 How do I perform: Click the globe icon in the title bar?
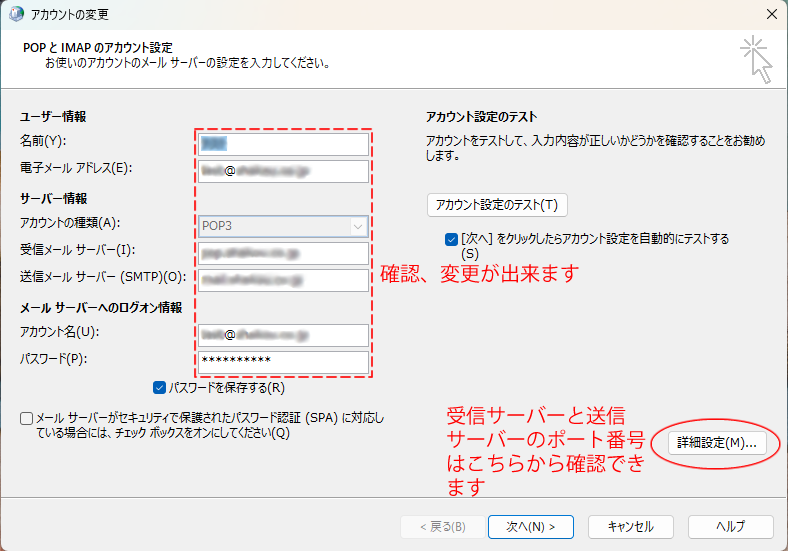[16, 15]
